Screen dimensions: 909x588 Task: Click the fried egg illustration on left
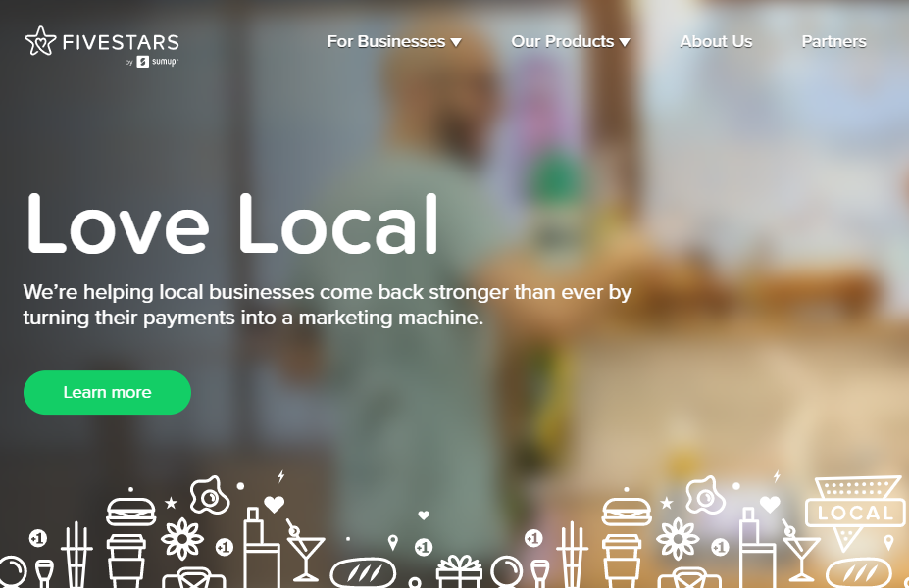(210, 495)
